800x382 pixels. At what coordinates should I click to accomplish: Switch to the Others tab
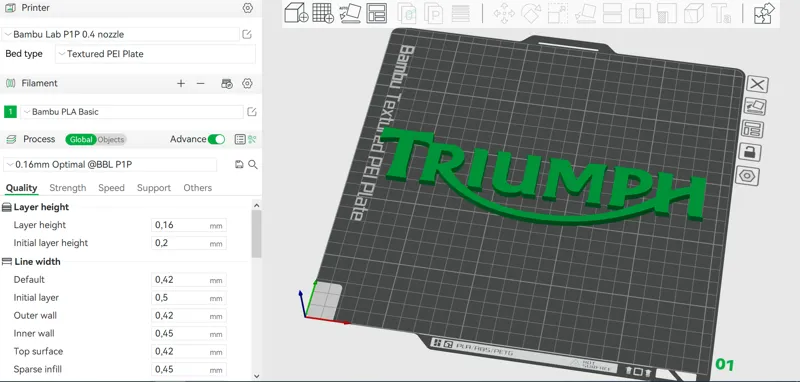[x=197, y=188]
